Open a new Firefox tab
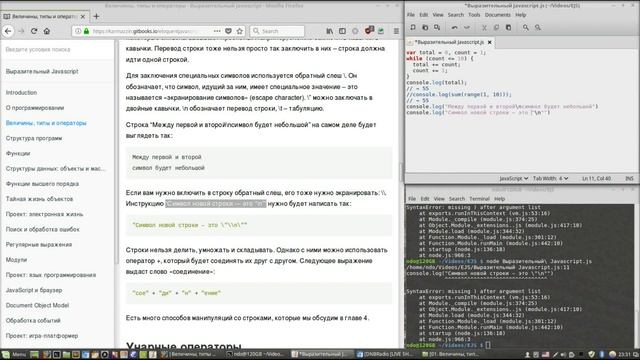640x360 pixels. click(x=96, y=16)
